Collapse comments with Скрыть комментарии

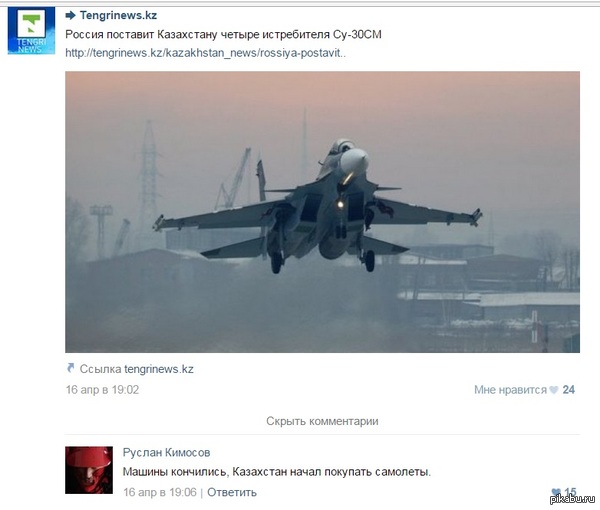[x=322, y=421]
